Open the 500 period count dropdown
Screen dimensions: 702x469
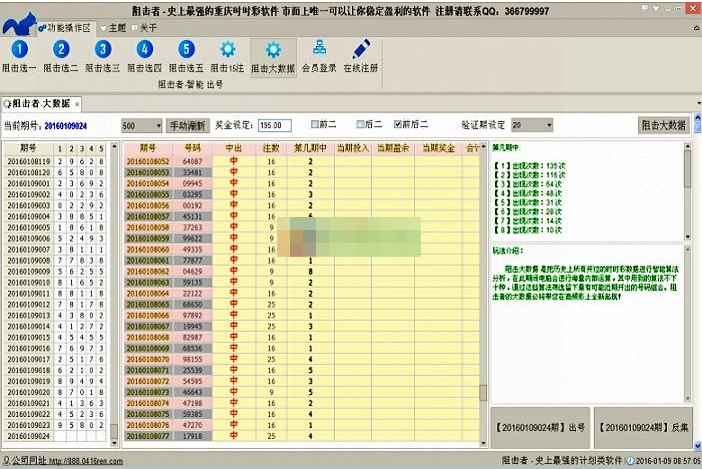[x=157, y=126]
